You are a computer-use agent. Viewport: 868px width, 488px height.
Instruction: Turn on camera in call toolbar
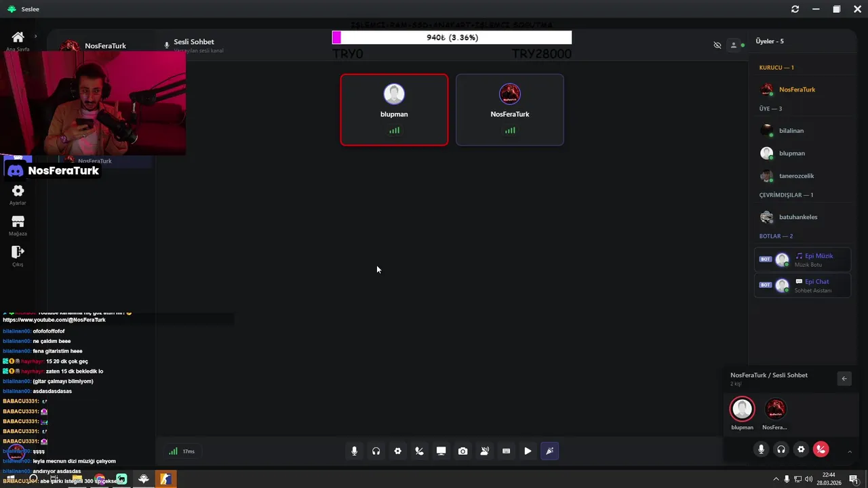coord(462,451)
